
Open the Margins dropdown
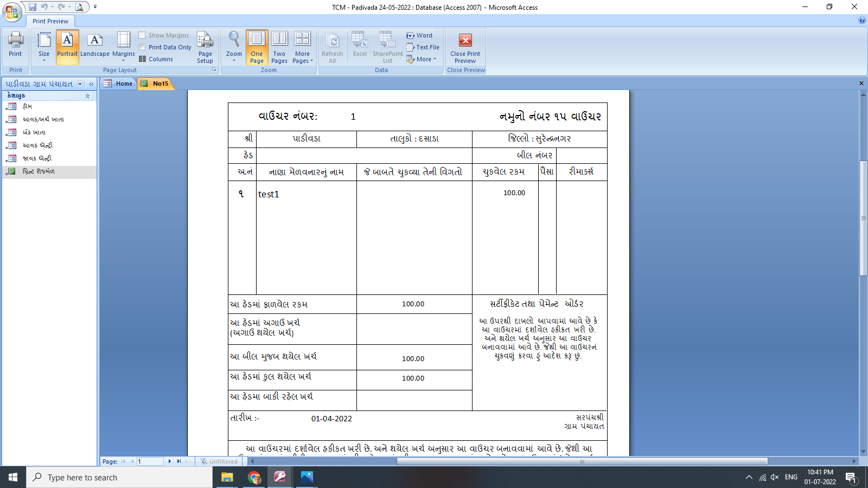coord(124,46)
